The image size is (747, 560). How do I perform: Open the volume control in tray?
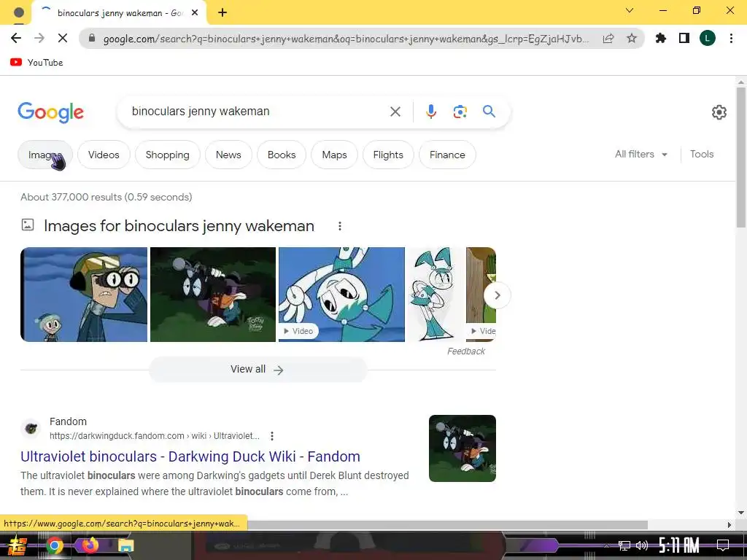[642, 545]
